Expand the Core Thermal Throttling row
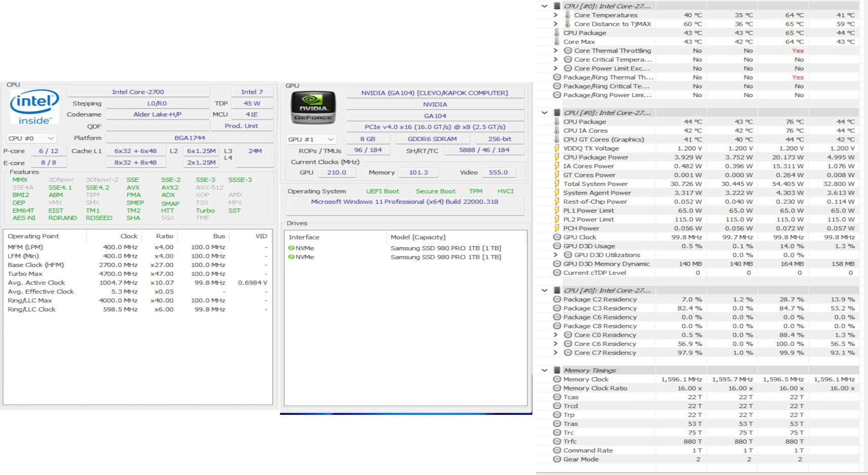Screen dimensions: 868x475 tap(555, 51)
